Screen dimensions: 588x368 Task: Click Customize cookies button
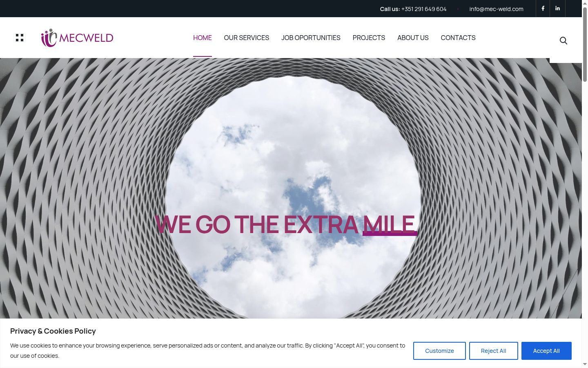coord(439,351)
